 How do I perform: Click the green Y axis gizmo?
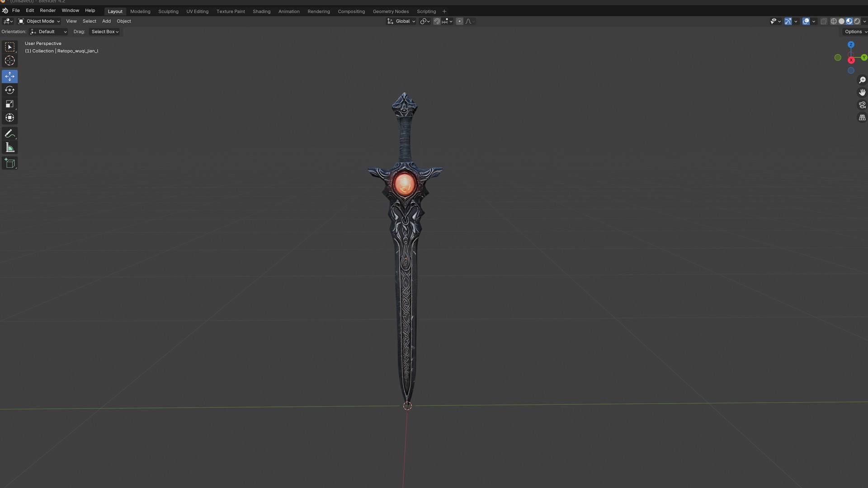[864, 57]
